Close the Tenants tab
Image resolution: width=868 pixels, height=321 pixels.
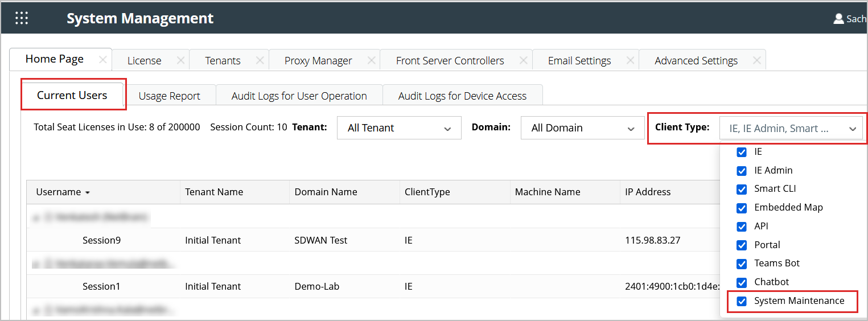coord(260,60)
